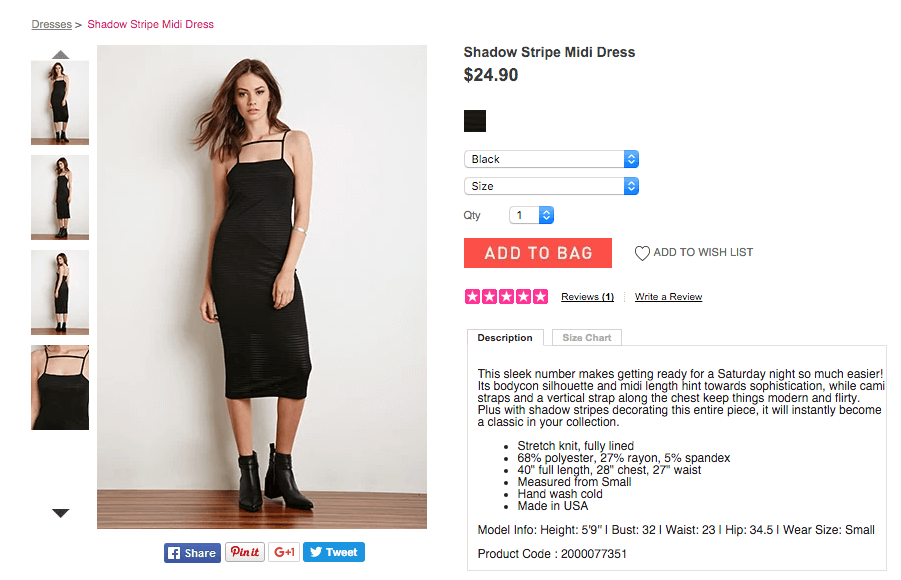Screen dimensions: 901x580
Task: Share via the Google +1 button
Action: click(284, 552)
